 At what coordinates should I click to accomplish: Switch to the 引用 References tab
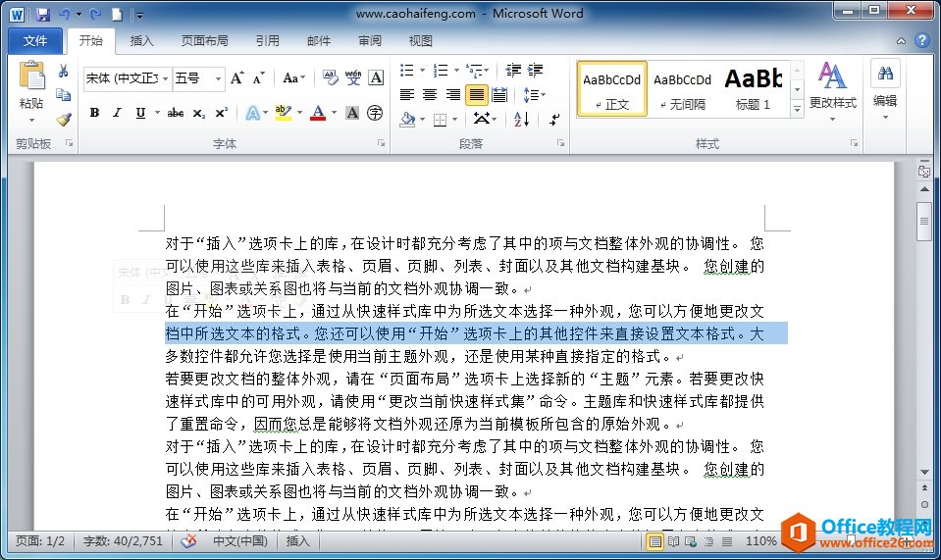pos(268,41)
